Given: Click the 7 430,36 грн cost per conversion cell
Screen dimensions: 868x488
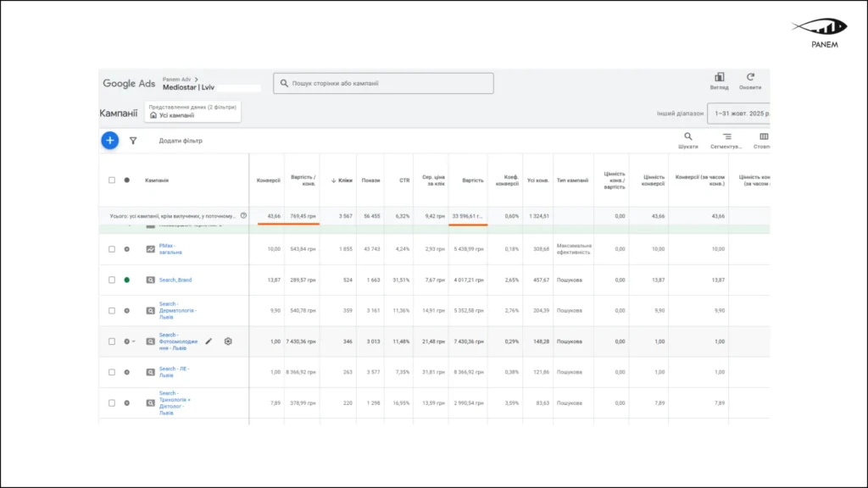Looking at the screenshot, I should [301, 341].
